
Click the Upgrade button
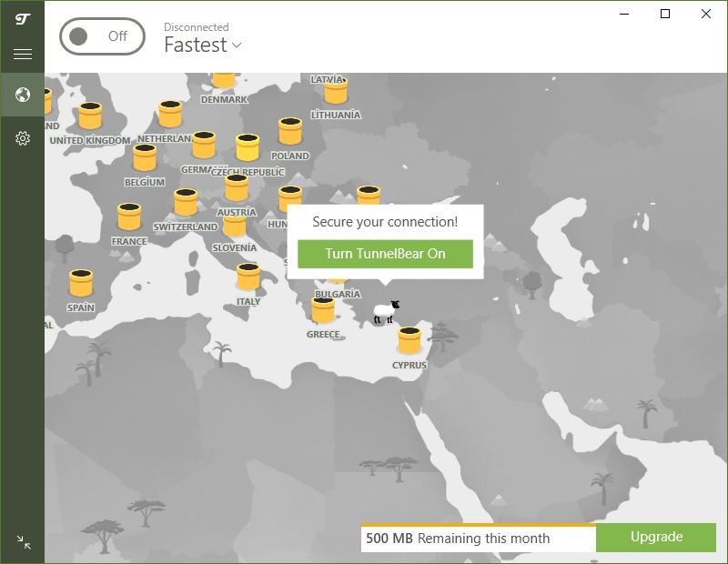click(x=656, y=537)
